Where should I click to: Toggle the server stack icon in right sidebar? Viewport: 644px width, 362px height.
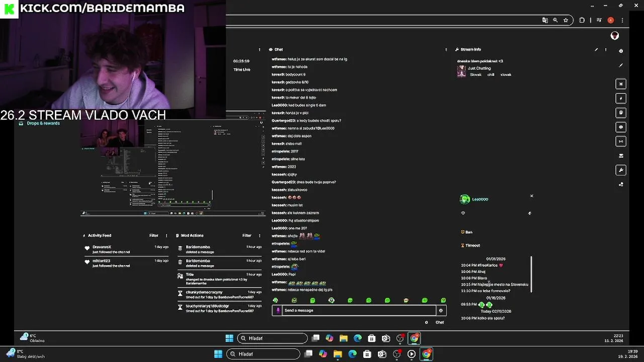pyautogui.click(x=621, y=156)
